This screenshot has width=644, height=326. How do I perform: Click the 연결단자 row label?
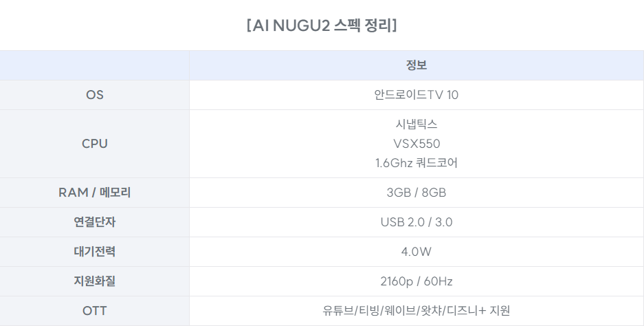(x=94, y=222)
